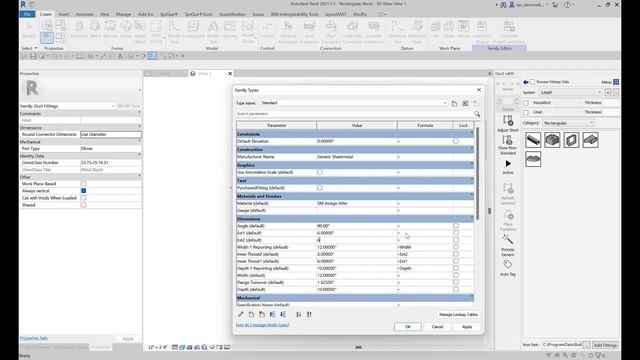
Task: Collapse the Materials and Finishes group
Action: click(472, 196)
